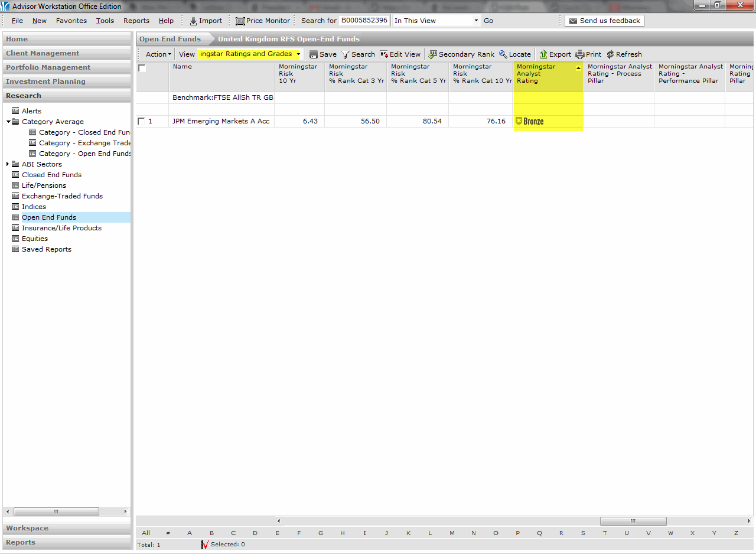Refresh the fund data
The width and height of the screenshot is (756, 554).
(x=610, y=54)
